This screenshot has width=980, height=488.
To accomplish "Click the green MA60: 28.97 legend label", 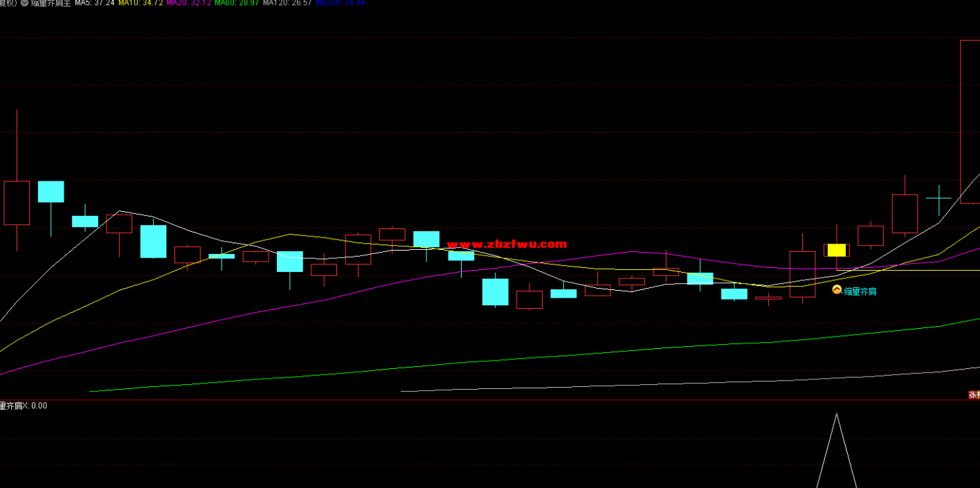I will pos(237,3).
